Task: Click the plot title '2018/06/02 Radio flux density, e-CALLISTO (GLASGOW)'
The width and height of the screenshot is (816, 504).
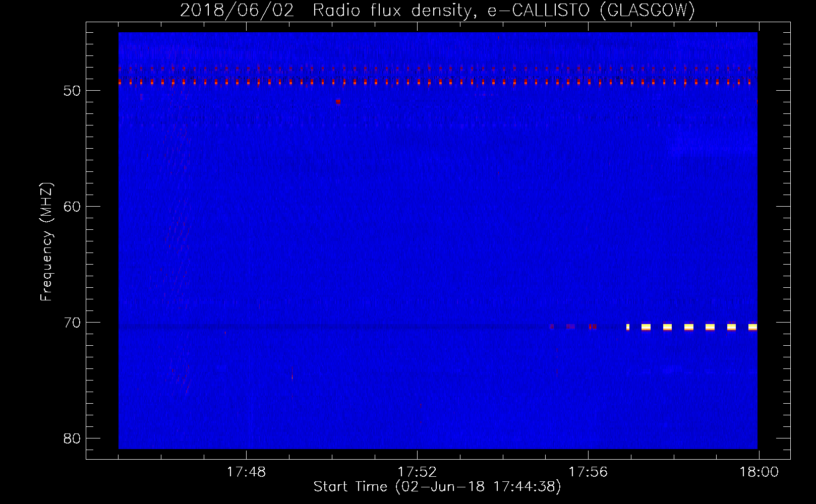Action: tap(437, 10)
